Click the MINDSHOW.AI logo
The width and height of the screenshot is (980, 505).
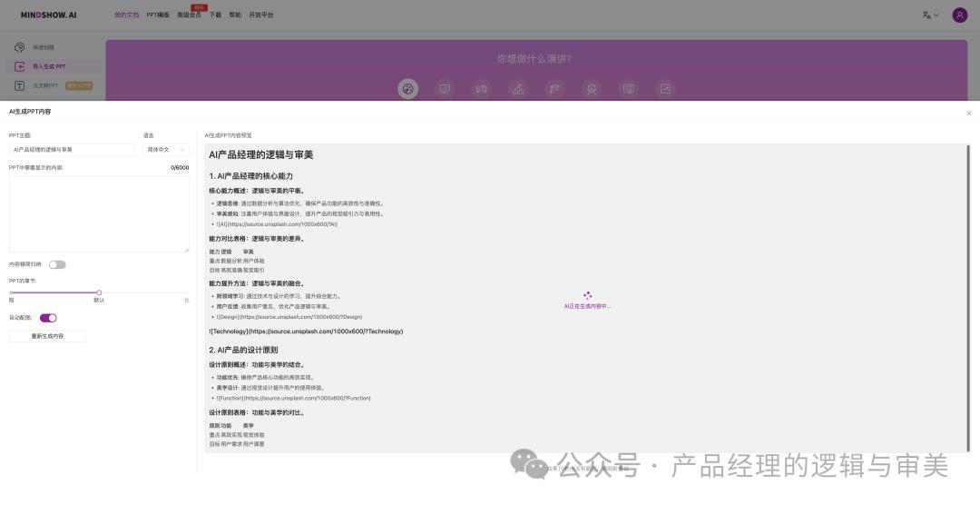coord(48,15)
